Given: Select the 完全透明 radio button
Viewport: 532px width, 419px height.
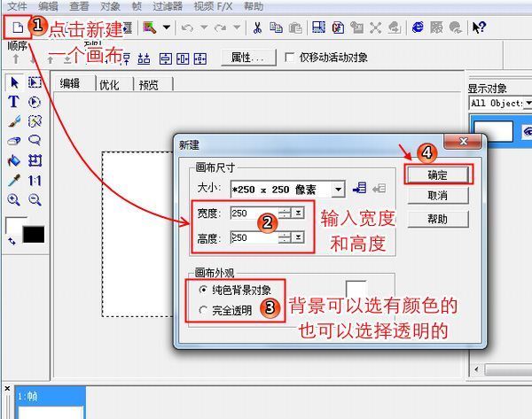Looking at the screenshot, I should (x=203, y=310).
